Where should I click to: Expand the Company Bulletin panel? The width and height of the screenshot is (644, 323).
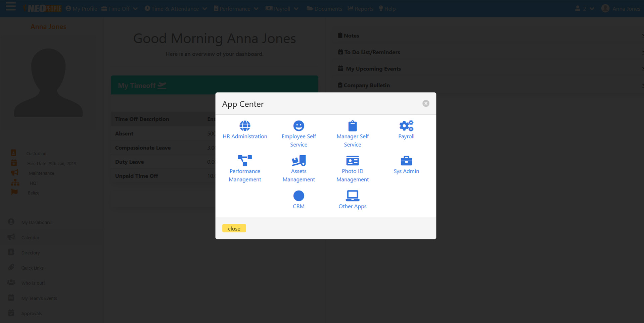pyautogui.click(x=366, y=85)
